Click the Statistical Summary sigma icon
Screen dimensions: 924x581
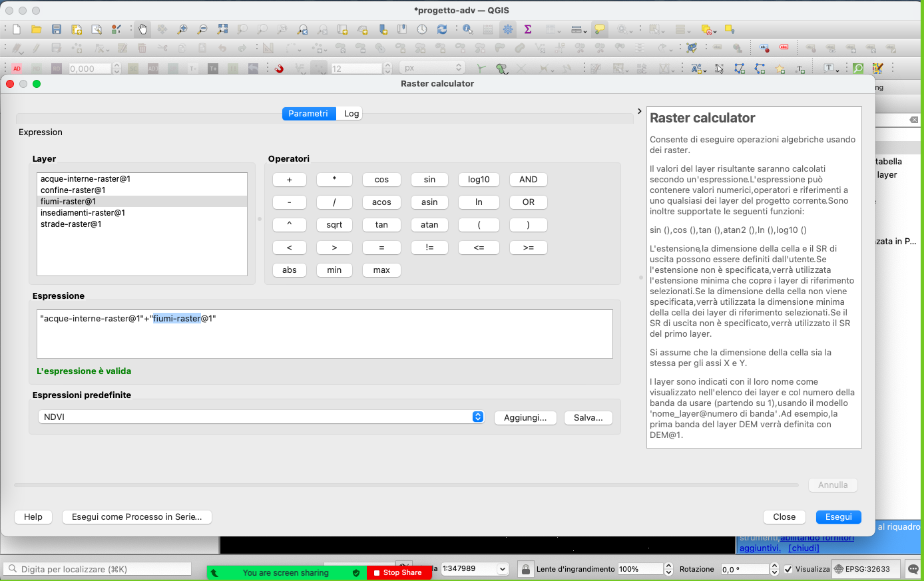528,29
